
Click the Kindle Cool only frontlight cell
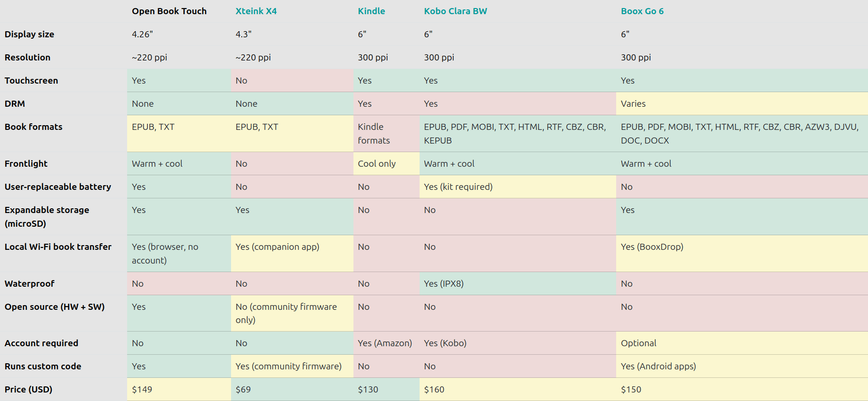point(386,163)
